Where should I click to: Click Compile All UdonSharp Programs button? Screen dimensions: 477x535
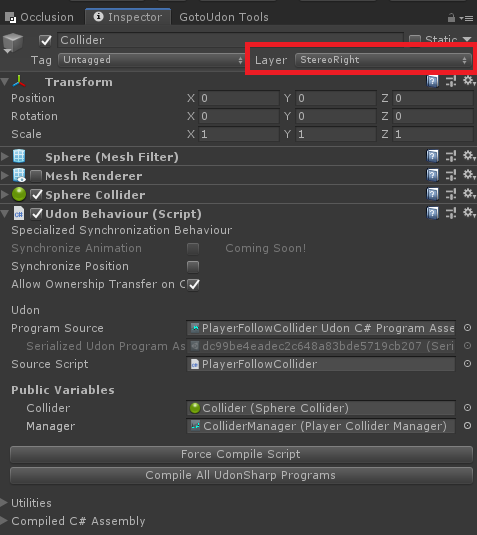coord(241,475)
